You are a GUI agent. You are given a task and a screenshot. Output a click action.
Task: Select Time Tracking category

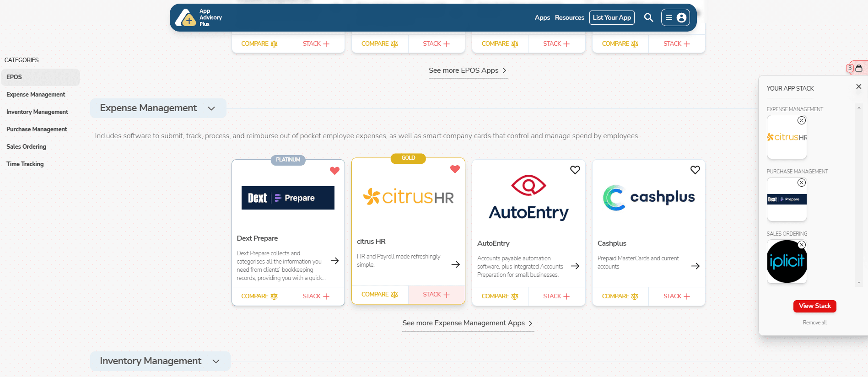coord(25,164)
